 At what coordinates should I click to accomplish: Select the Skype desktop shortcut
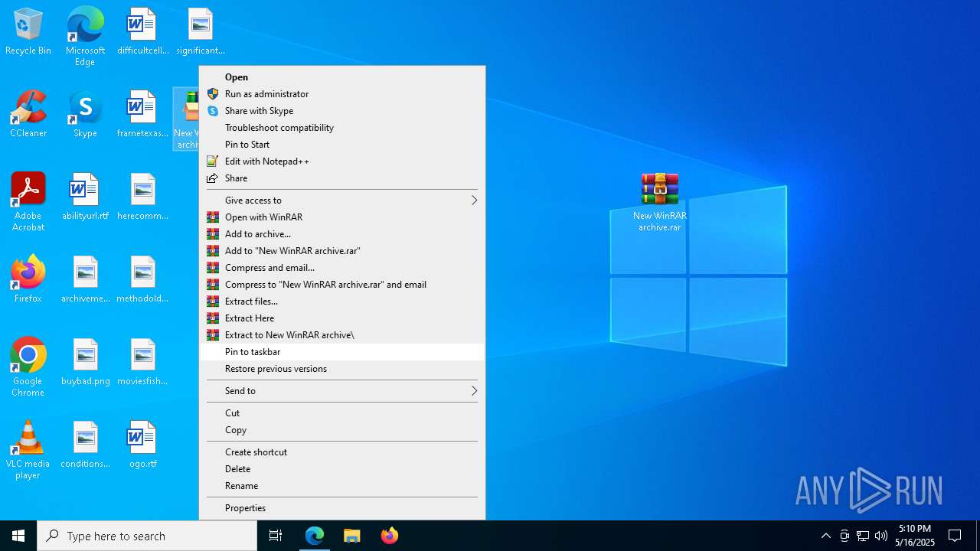[x=85, y=115]
